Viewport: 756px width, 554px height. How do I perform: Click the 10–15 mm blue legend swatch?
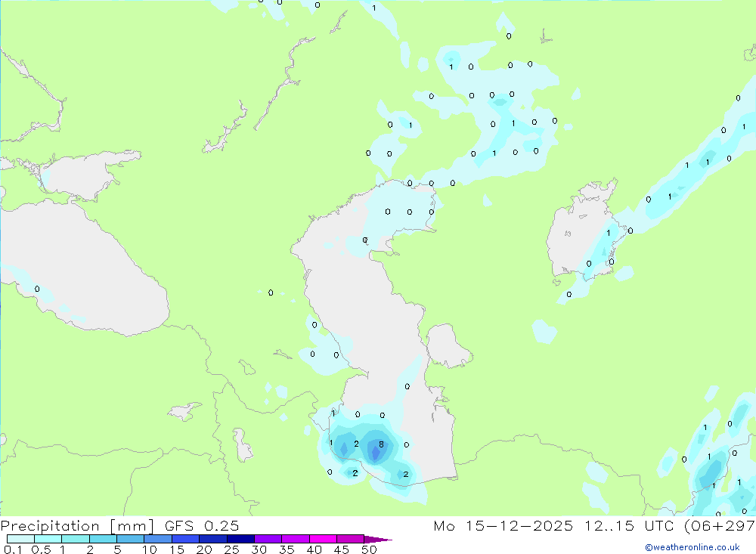(x=158, y=539)
